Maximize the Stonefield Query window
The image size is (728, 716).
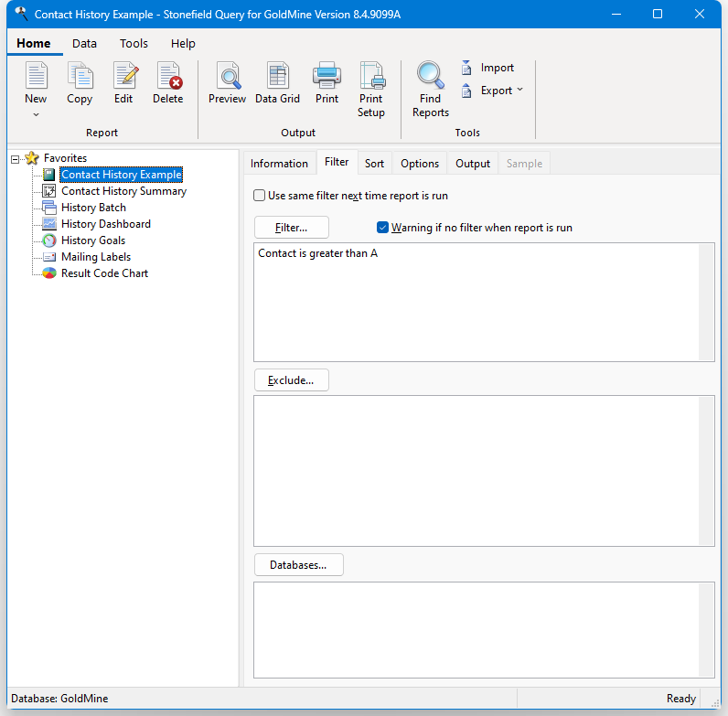[658, 15]
